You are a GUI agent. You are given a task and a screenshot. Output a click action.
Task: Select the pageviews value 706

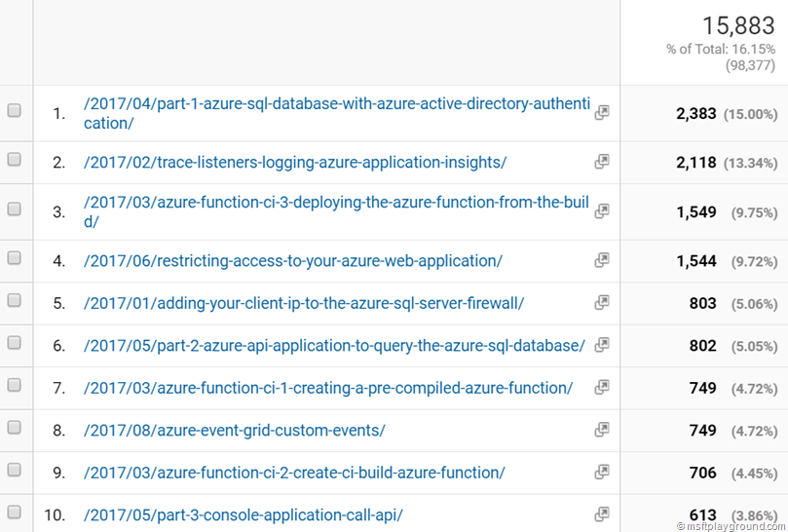click(703, 473)
